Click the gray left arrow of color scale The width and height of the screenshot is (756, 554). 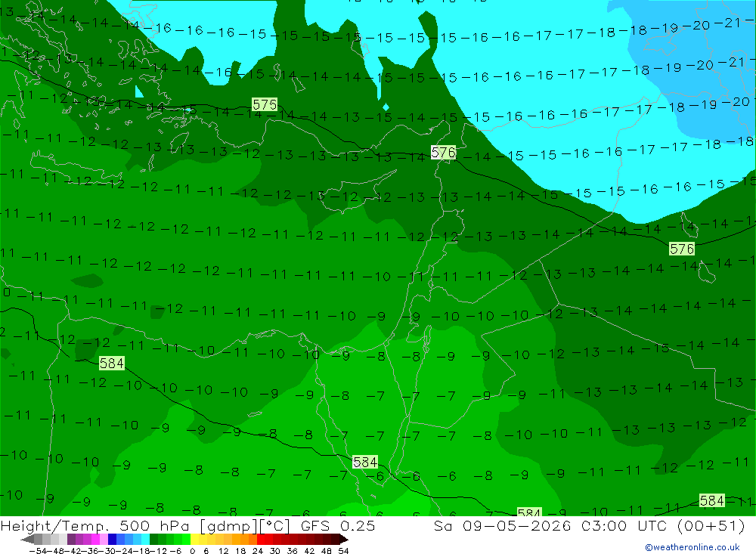(x=27, y=539)
